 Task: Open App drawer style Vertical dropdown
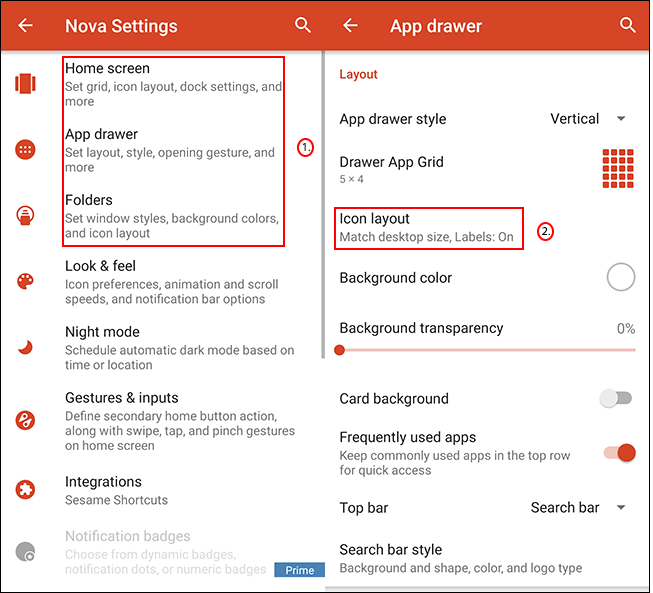click(x=588, y=119)
